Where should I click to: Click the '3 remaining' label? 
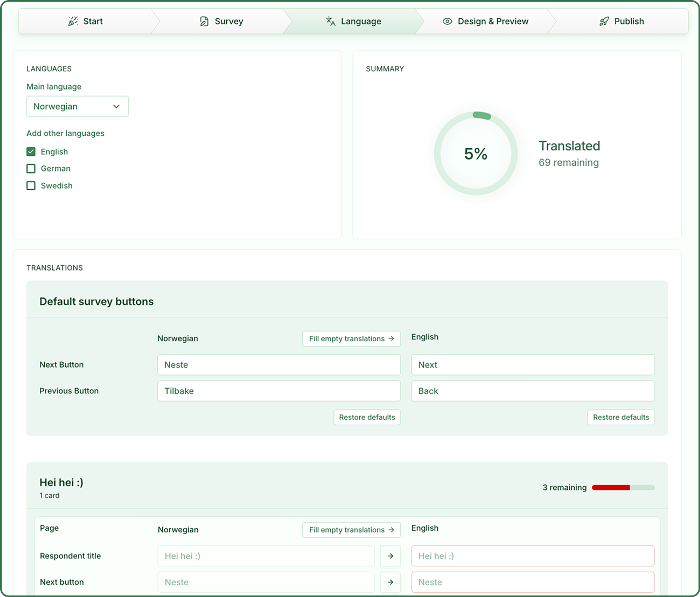click(x=565, y=487)
